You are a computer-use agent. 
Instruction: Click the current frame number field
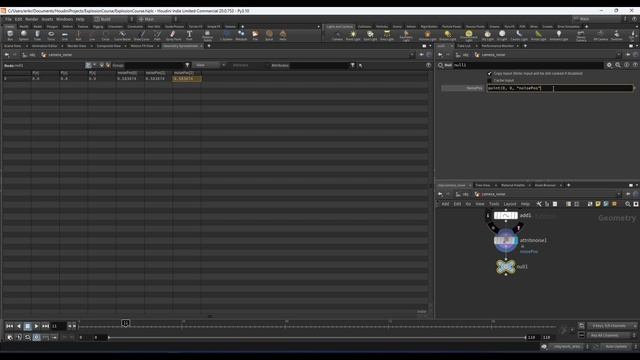click(58, 326)
